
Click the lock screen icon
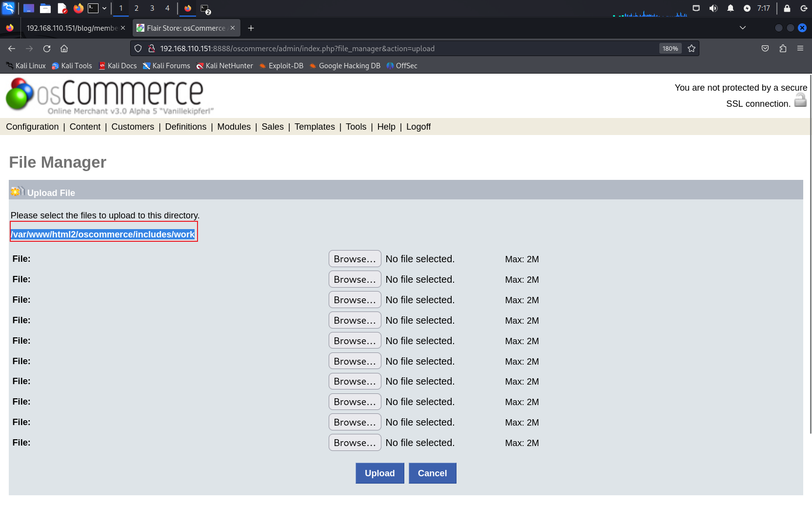click(787, 8)
